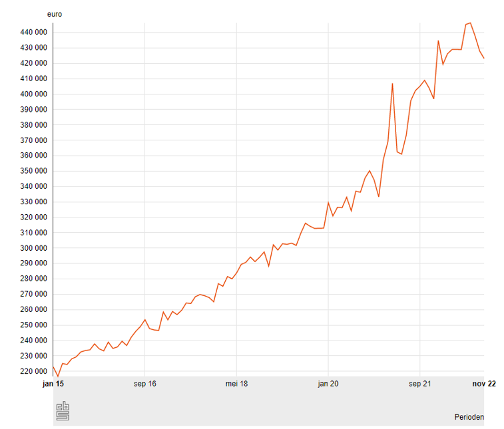
Task: Click the final data point at nov 22
Action: [x=484, y=59]
